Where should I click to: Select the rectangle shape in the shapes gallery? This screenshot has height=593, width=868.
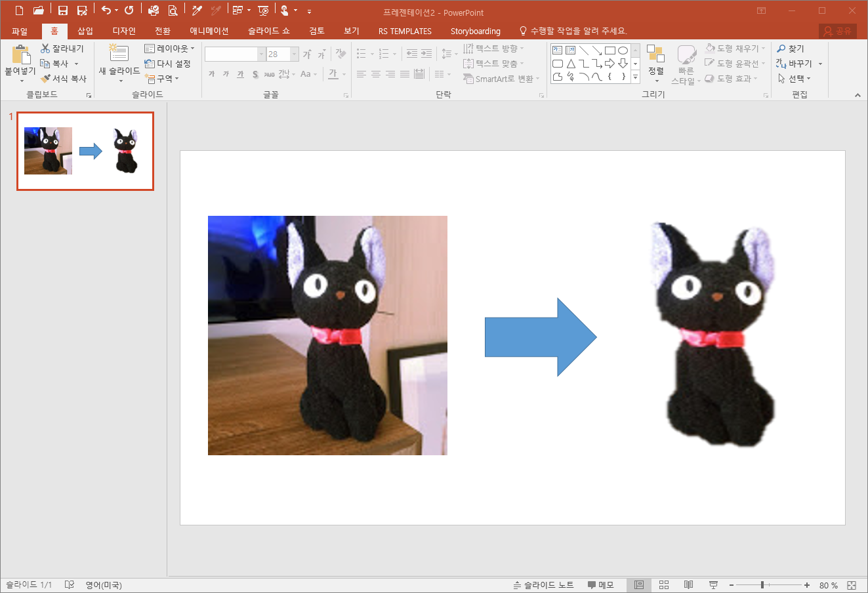point(610,51)
